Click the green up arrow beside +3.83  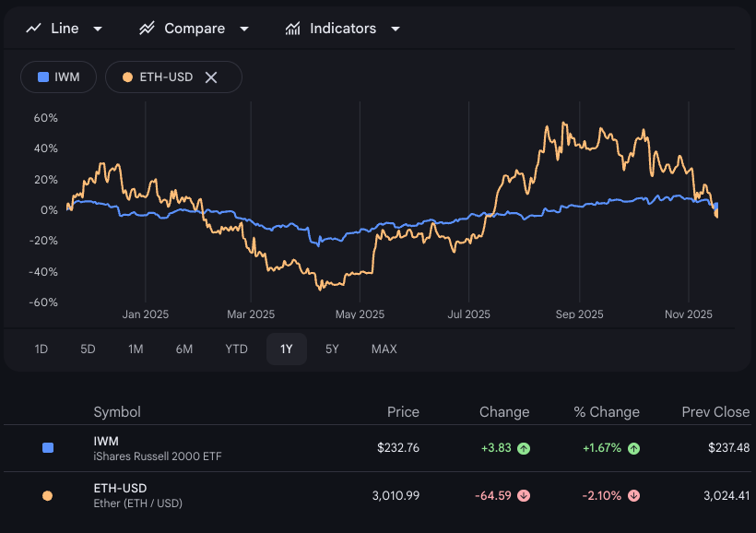tap(524, 448)
